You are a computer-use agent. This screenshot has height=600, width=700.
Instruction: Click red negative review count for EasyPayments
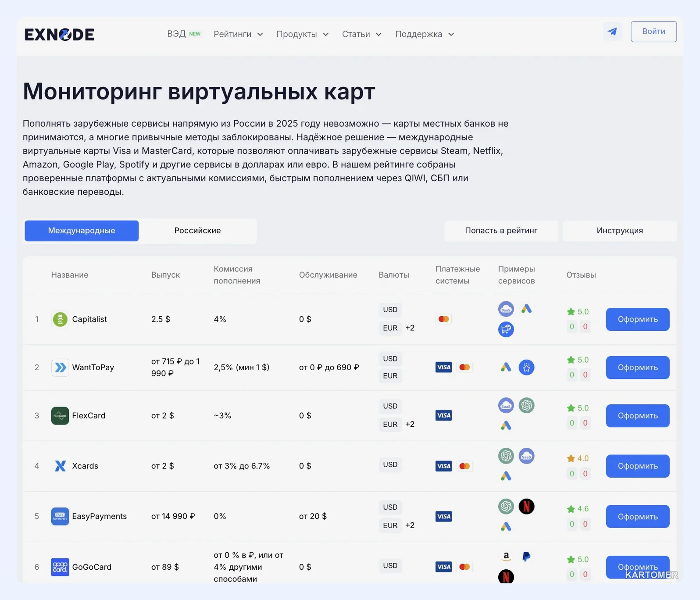[585, 524]
